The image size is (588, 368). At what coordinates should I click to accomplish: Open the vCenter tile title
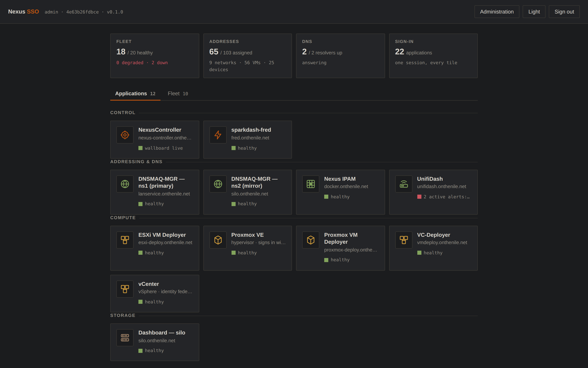[x=148, y=284]
